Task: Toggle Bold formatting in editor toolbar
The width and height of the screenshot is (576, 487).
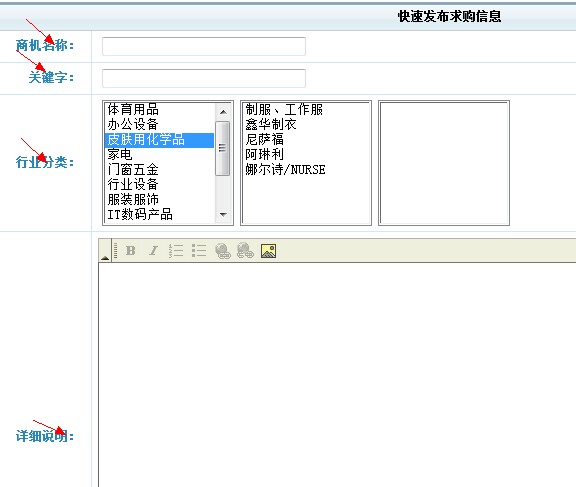Action: click(x=131, y=251)
